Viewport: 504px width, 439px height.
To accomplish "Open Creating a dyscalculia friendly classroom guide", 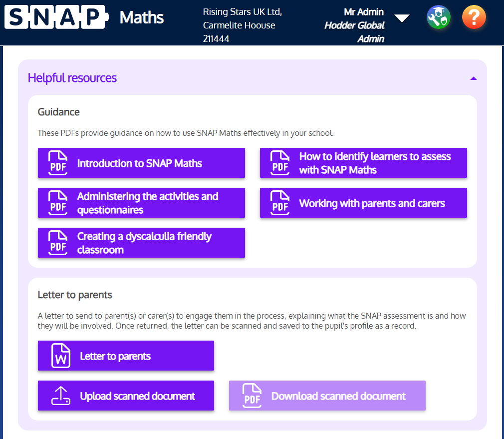I will (144, 243).
